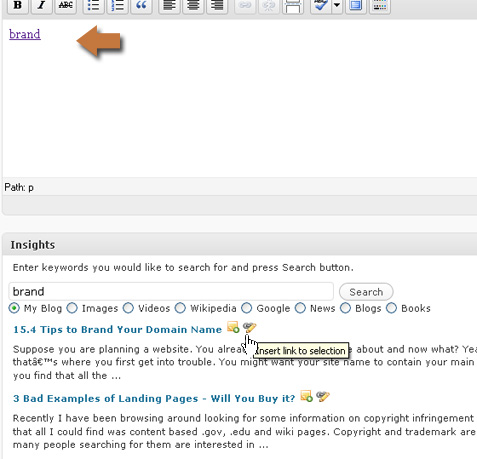
Task: Open the spellchecker language dropdown arrow
Action: (x=337, y=6)
